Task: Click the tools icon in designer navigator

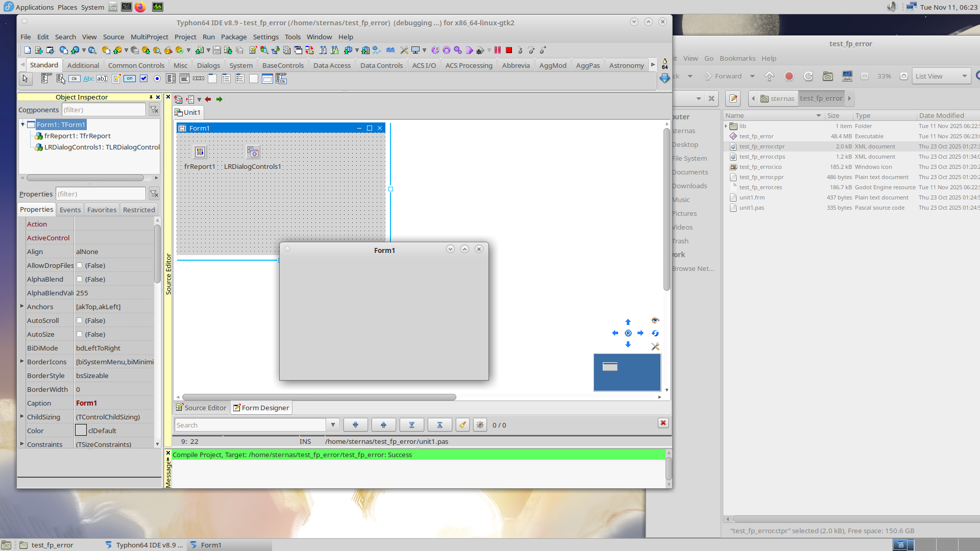Action: pyautogui.click(x=655, y=346)
